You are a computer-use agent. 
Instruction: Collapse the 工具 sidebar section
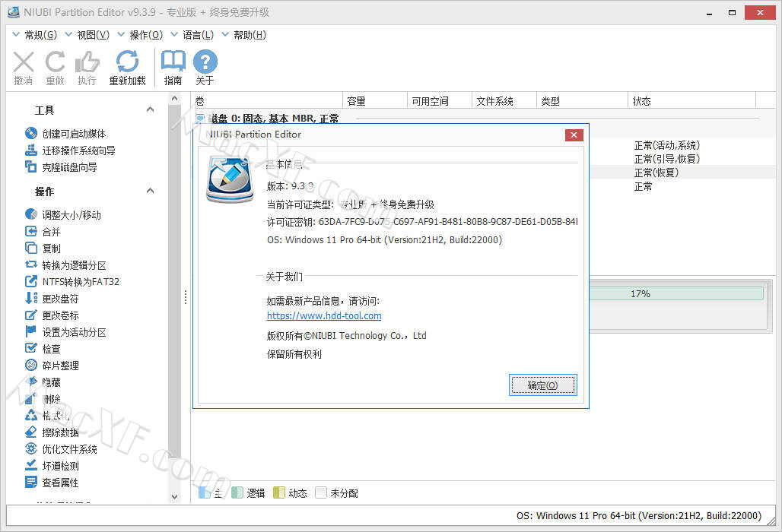click(x=150, y=109)
